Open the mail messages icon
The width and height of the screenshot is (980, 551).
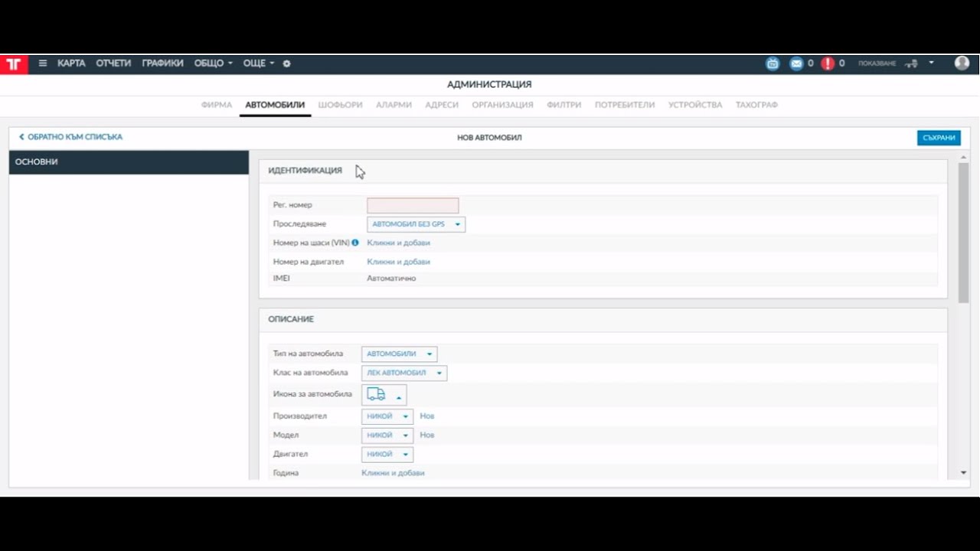[796, 64]
